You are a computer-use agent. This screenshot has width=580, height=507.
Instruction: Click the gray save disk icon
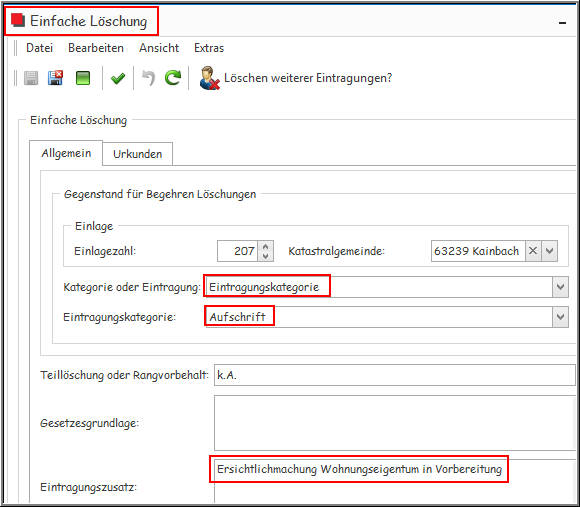31,78
